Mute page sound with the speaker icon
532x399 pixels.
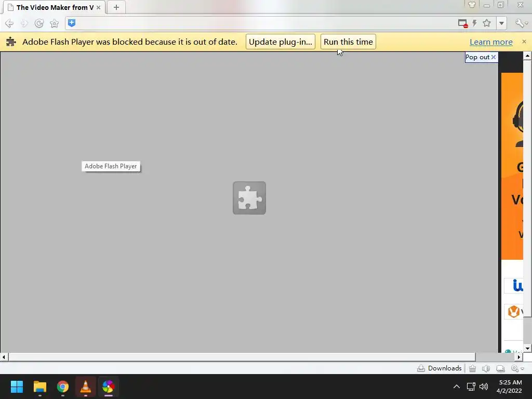(486, 368)
